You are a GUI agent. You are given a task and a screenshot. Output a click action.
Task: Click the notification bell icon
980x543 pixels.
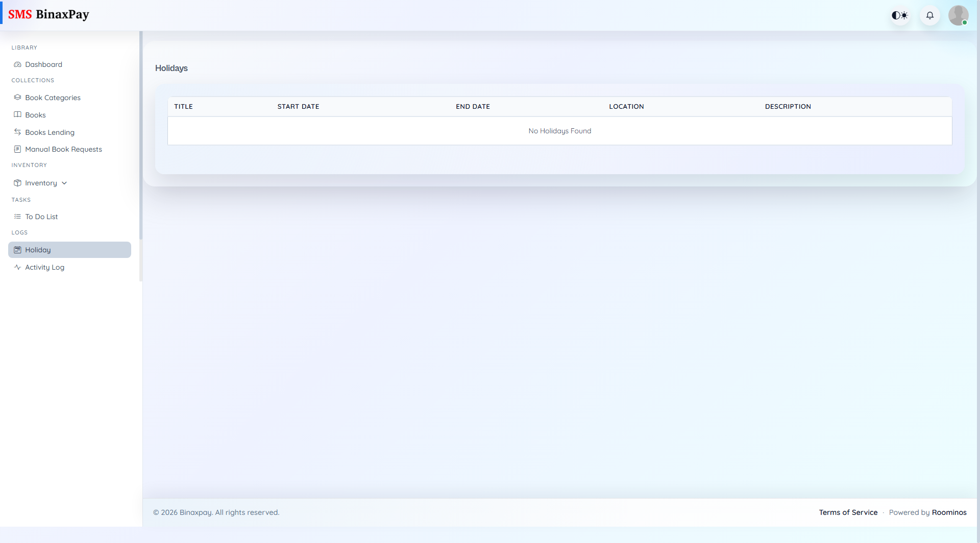(929, 15)
